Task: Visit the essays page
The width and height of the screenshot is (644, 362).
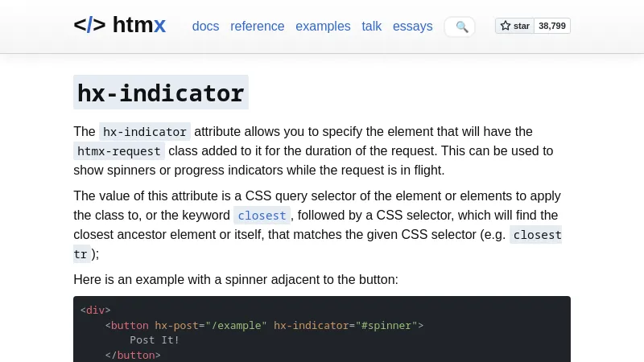Action: [412, 26]
